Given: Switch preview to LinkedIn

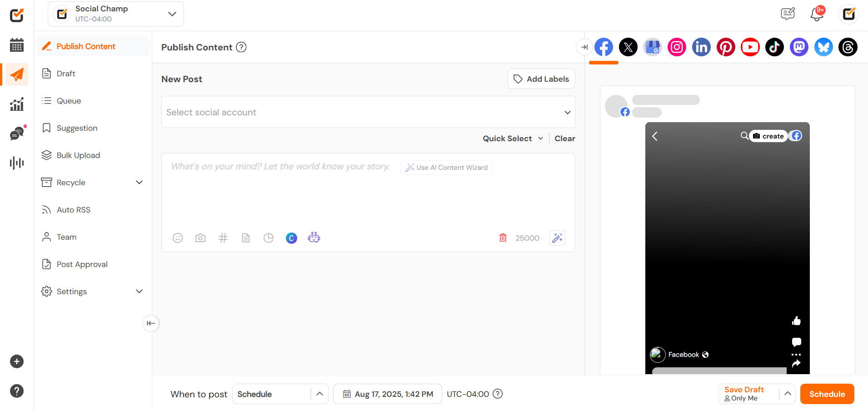Looking at the screenshot, I should [701, 47].
